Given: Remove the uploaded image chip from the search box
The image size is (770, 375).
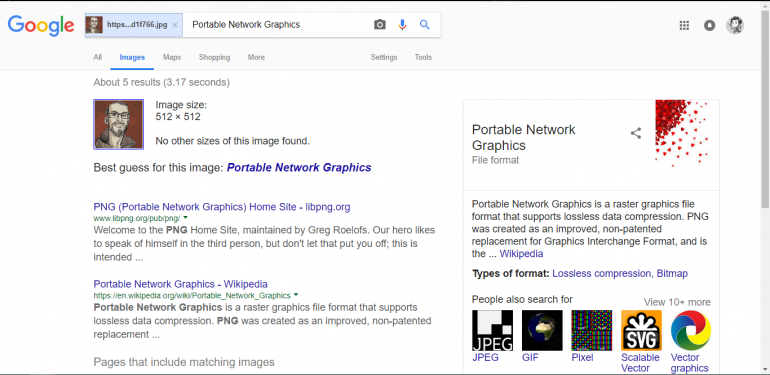Looking at the screenshot, I should tap(174, 25).
